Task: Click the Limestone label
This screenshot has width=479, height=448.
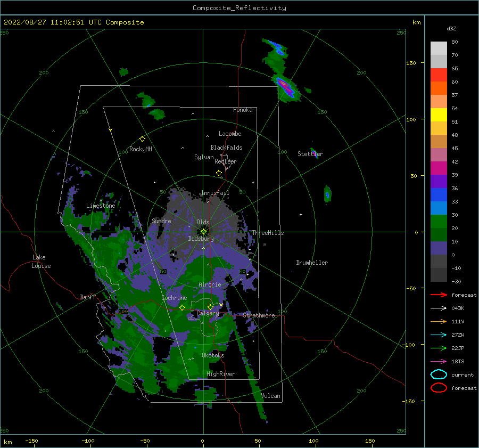Action: click(x=101, y=206)
